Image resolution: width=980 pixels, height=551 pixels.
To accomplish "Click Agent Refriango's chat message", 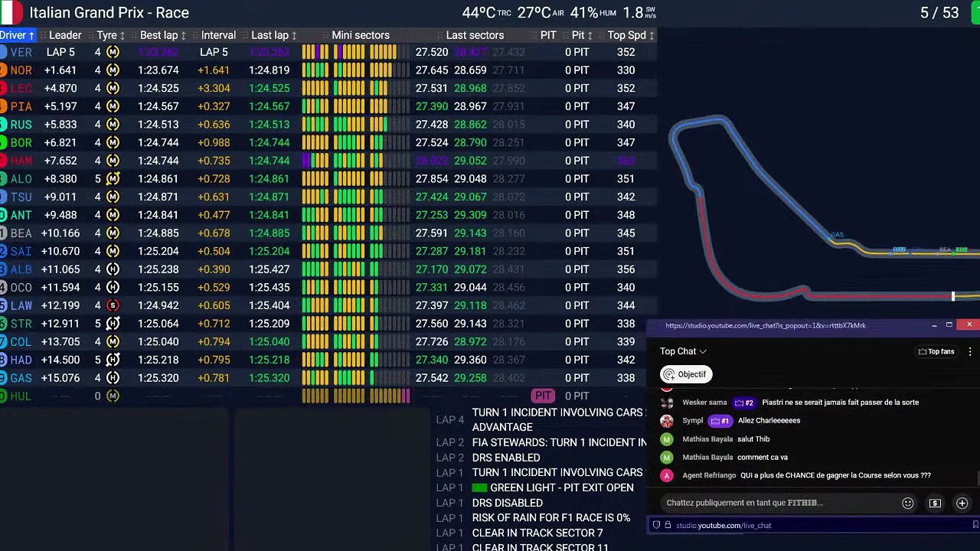I will (x=835, y=475).
